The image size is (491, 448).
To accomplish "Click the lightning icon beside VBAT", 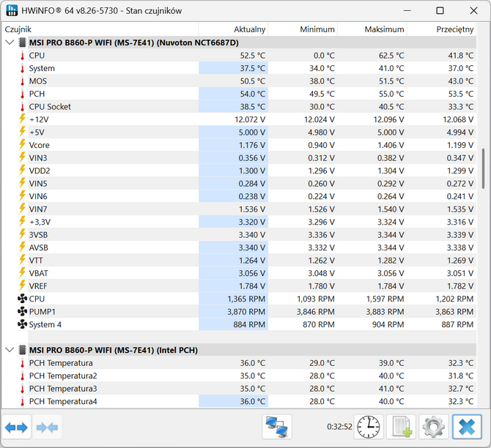I will tap(22, 273).
